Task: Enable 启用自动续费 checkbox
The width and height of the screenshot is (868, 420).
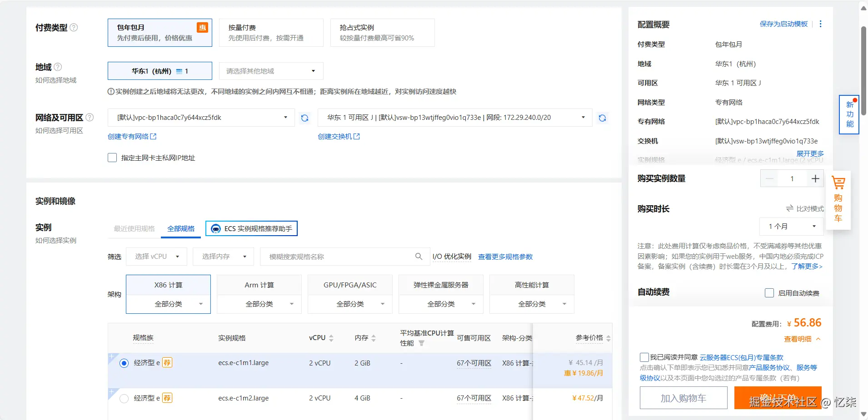Action: tap(769, 293)
